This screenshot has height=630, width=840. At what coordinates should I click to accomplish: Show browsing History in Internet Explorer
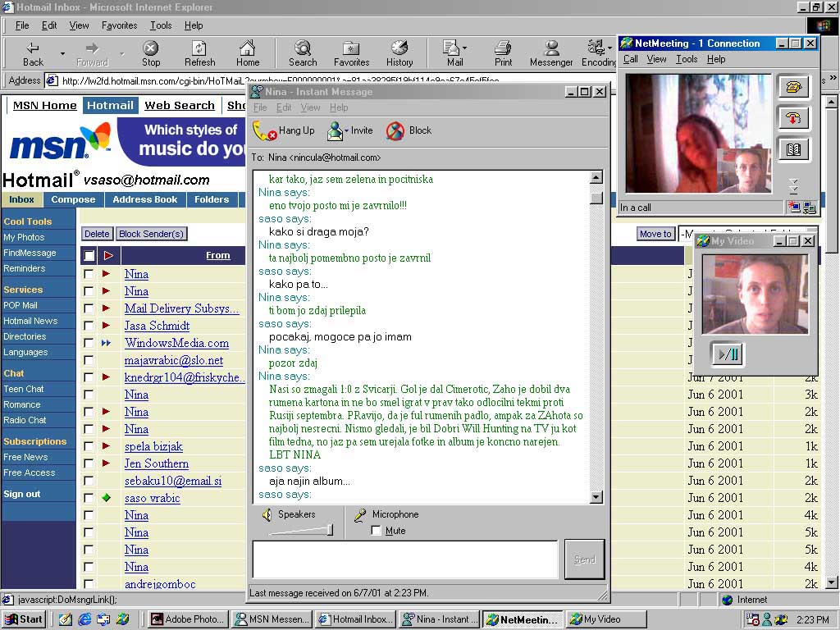[399, 54]
